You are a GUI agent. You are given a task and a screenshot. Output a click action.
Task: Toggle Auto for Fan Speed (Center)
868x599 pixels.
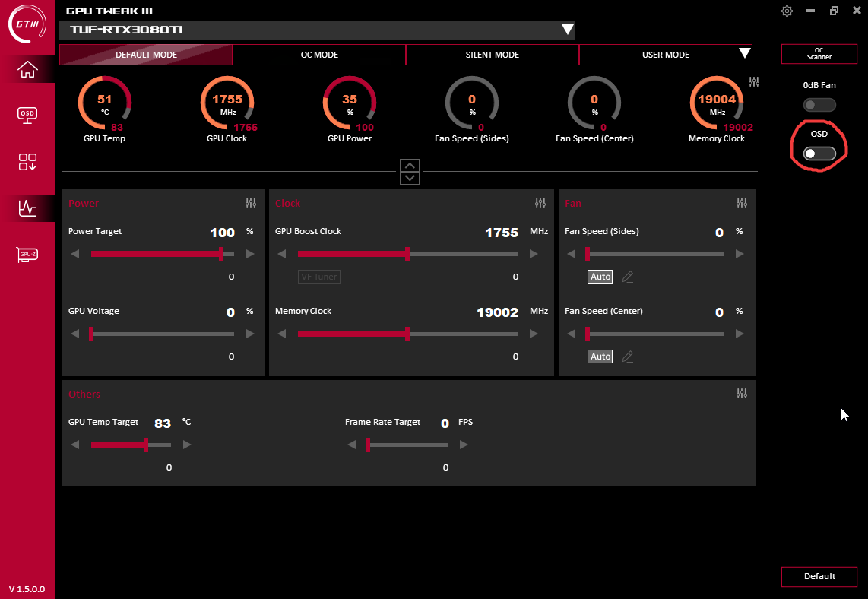click(600, 357)
